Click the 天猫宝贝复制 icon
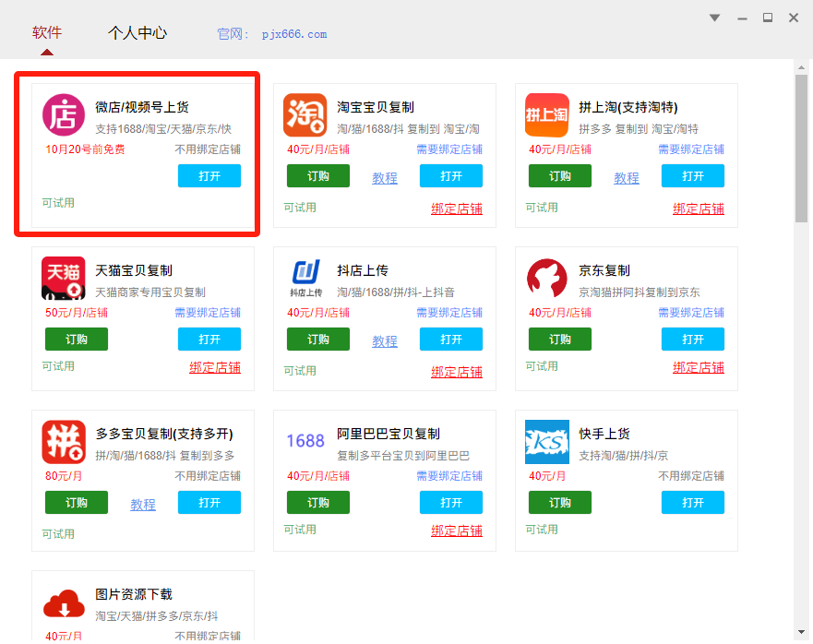Screen dimensions: 813x644 point(64,278)
